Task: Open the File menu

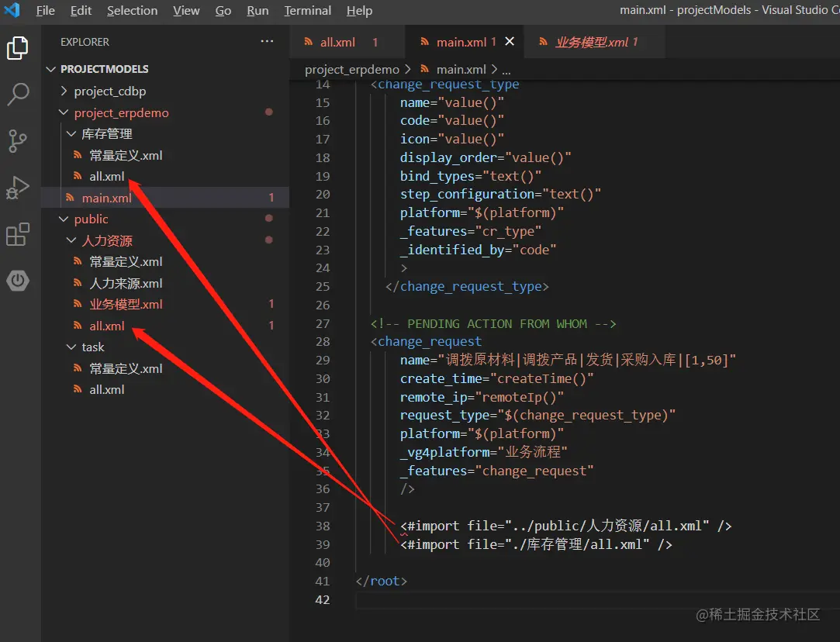Action: pos(45,10)
